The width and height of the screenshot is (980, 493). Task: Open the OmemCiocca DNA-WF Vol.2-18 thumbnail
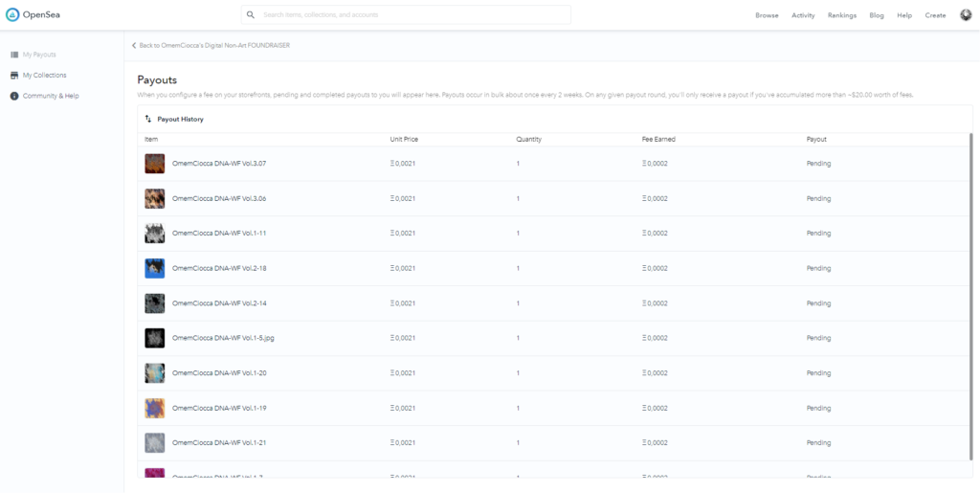pyautogui.click(x=154, y=268)
